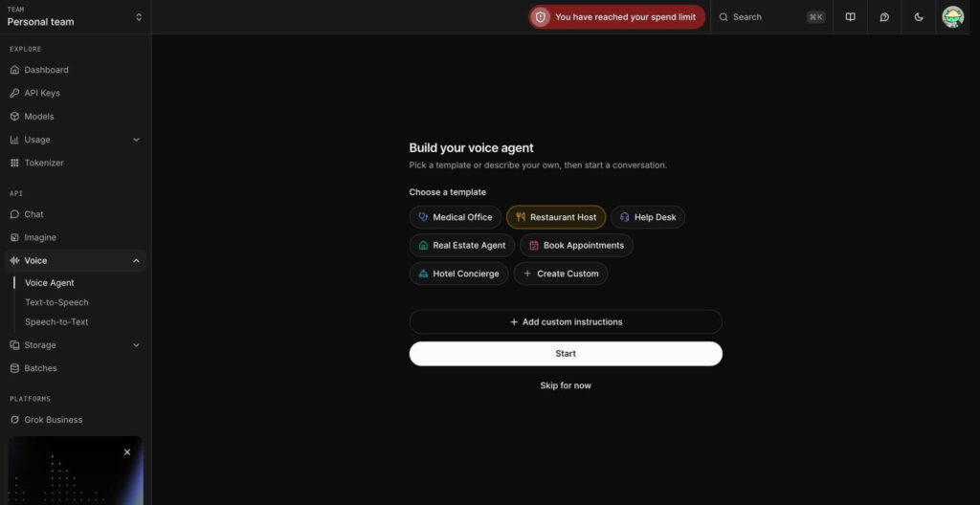Open the help chat bubble icon
980x505 pixels.
tap(884, 17)
